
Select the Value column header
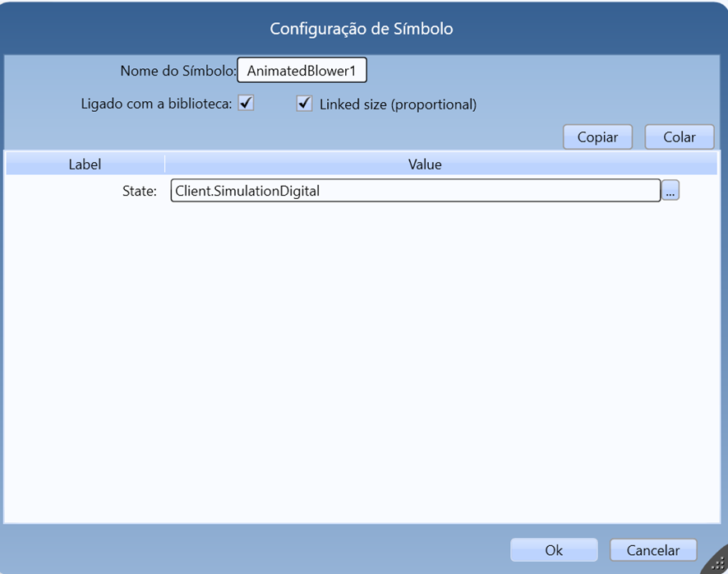(x=425, y=164)
